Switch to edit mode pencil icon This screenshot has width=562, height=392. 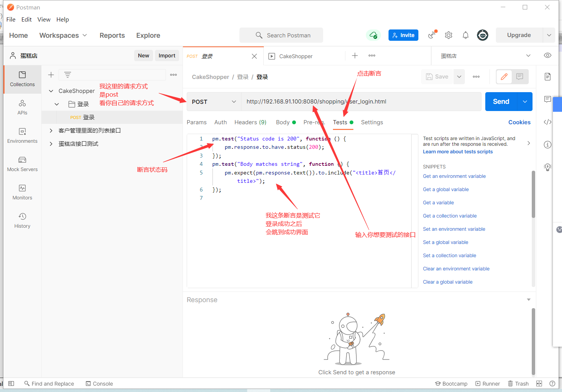point(504,77)
